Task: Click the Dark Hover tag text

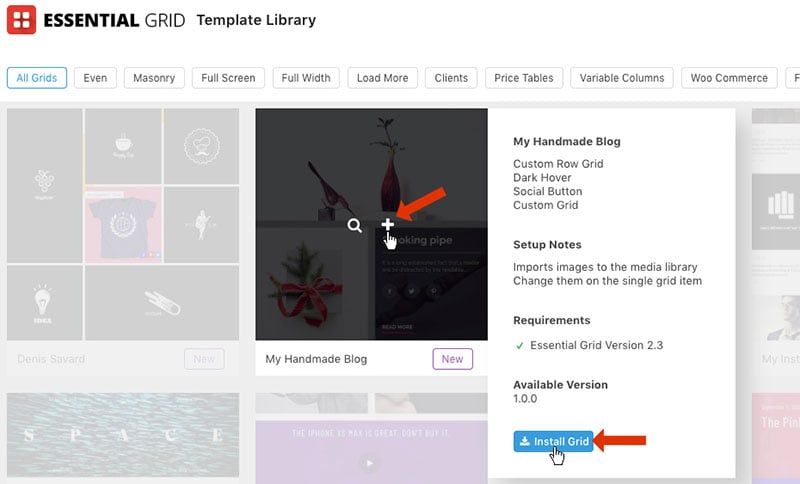Action: coord(542,177)
